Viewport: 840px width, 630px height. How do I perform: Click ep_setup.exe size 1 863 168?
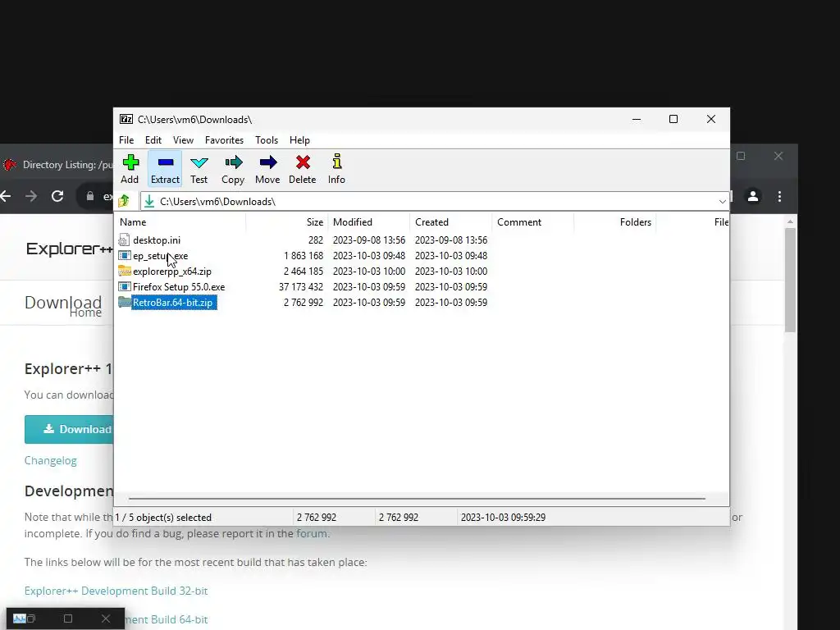304,256
